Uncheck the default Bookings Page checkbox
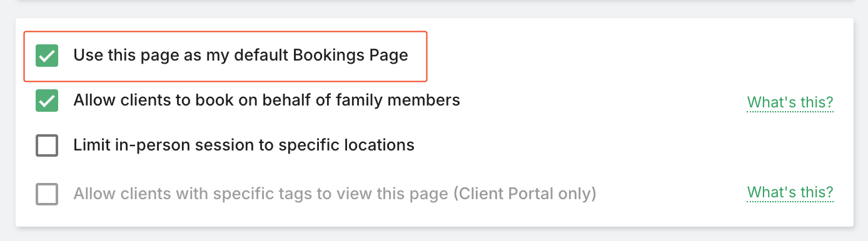Screen dimensions: 868x241 [47, 56]
